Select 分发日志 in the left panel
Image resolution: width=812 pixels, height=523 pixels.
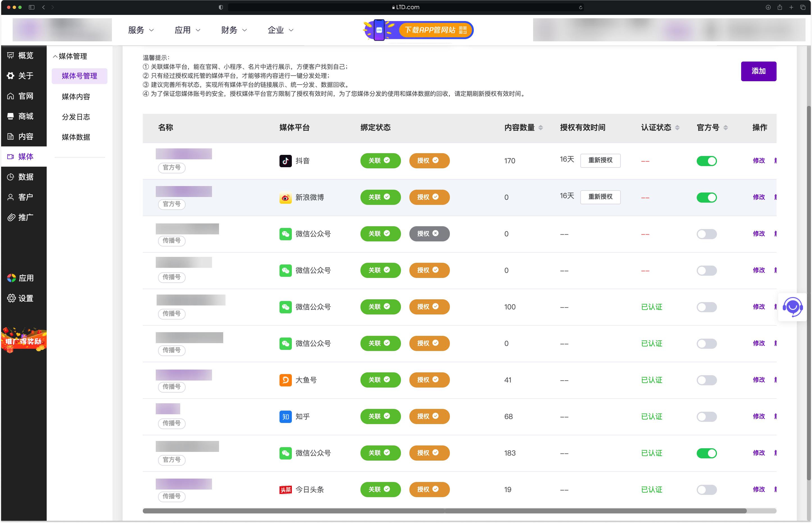(x=75, y=117)
